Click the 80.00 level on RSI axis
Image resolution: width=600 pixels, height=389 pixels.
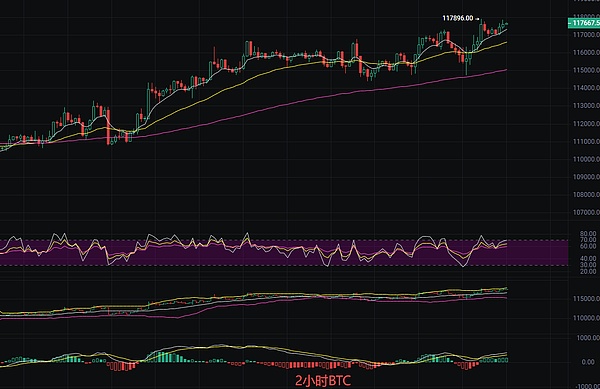[588, 234]
